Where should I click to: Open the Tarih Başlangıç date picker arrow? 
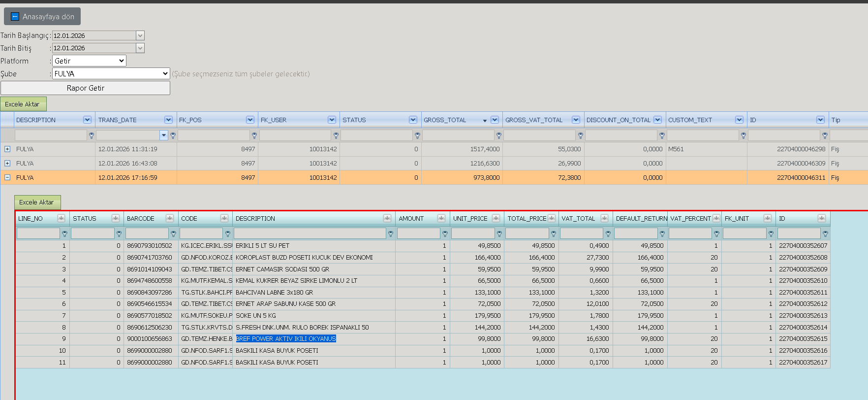coord(140,35)
